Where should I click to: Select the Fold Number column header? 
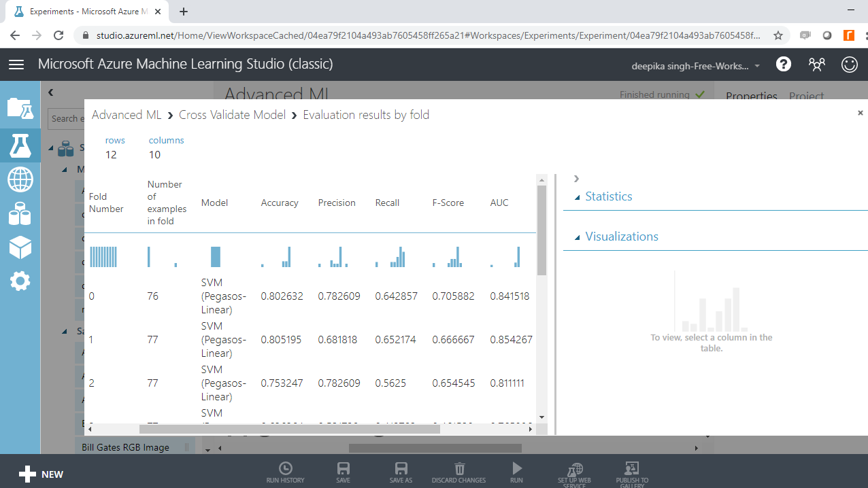pos(106,203)
